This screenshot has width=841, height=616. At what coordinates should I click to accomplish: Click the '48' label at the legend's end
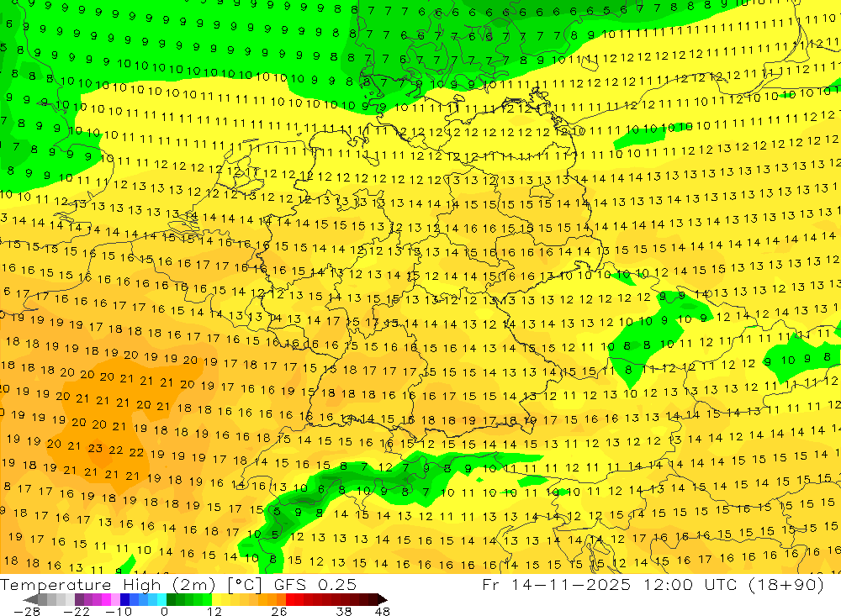pos(383,612)
